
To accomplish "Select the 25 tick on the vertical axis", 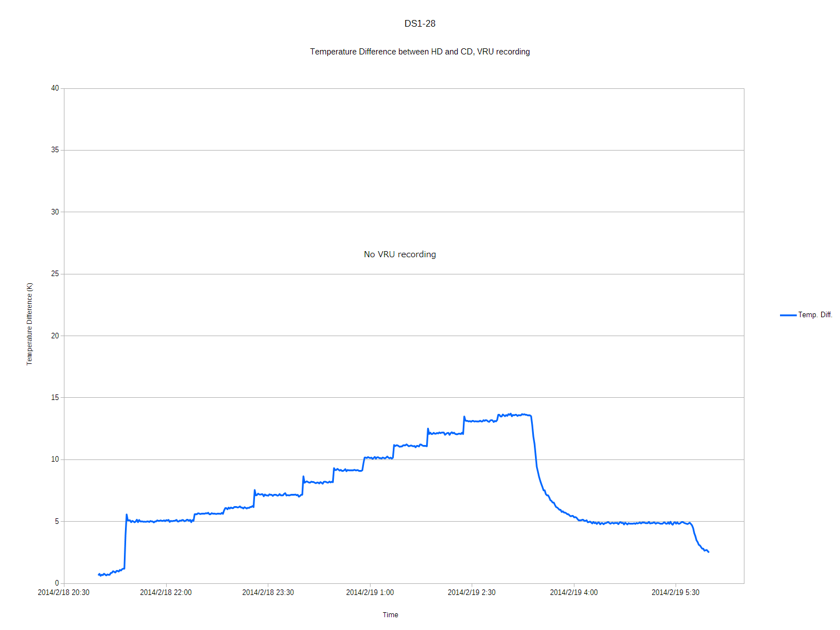I will pos(55,274).
